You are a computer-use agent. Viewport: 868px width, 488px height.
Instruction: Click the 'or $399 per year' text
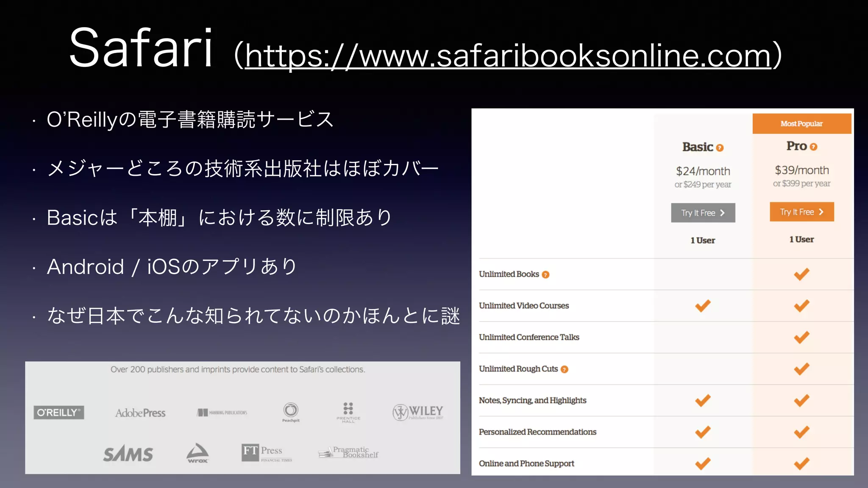click(801, 184)
